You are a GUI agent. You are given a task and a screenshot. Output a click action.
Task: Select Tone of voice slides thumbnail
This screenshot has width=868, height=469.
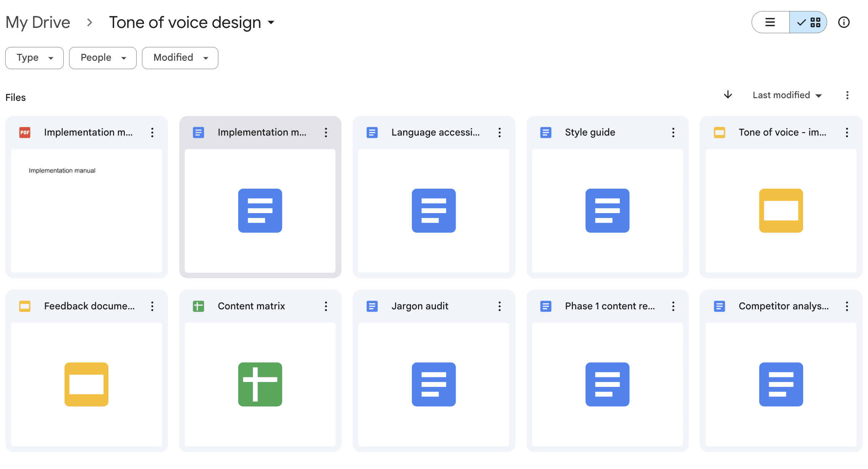pos(781,211)
